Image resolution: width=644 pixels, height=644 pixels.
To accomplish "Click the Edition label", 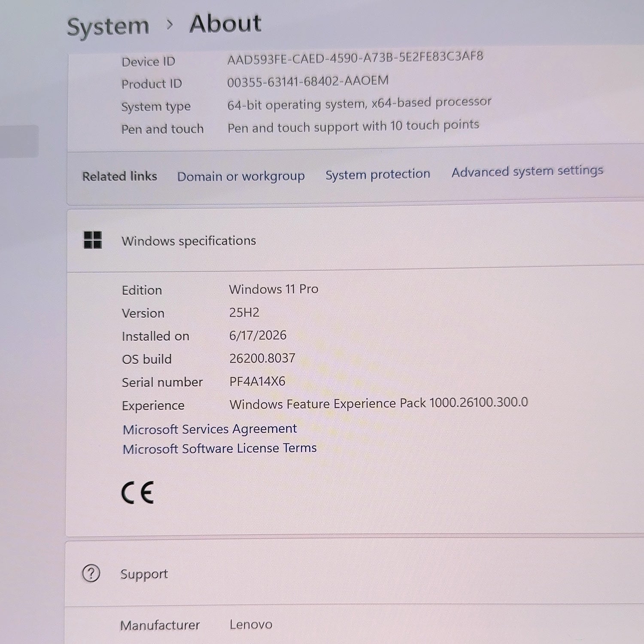I will pyautogui.click(x=142, y=290).
